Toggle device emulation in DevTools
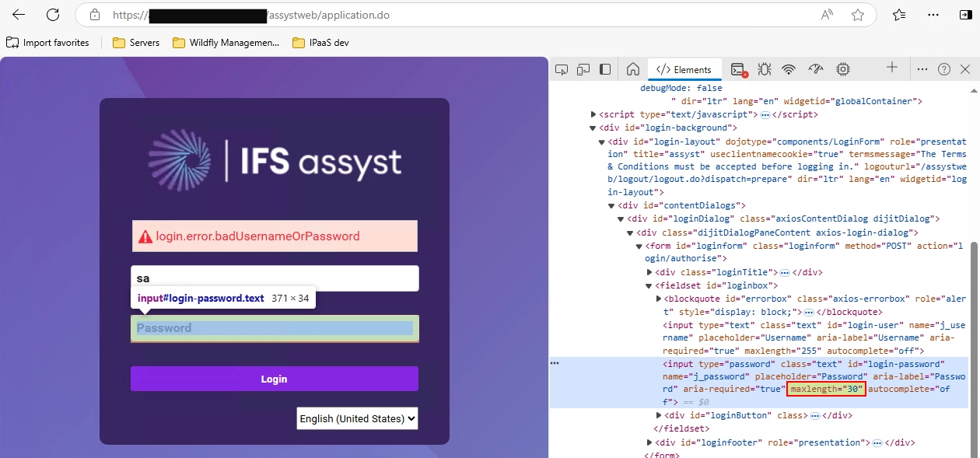Image resolution: width=980 pixels, height=458 pixels. point(583,69)
